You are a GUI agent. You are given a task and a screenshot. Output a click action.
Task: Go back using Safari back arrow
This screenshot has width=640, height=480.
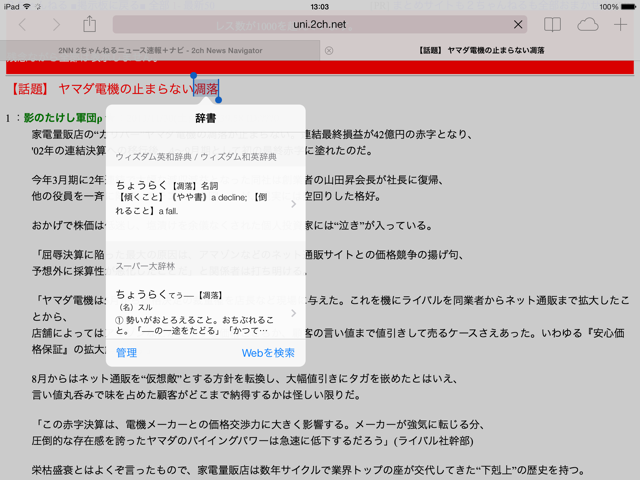22,25
